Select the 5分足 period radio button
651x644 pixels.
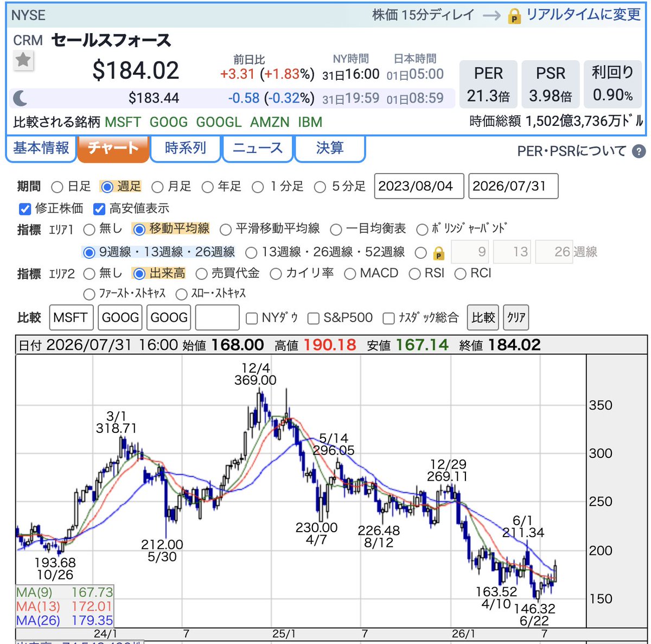pos(320,187)
